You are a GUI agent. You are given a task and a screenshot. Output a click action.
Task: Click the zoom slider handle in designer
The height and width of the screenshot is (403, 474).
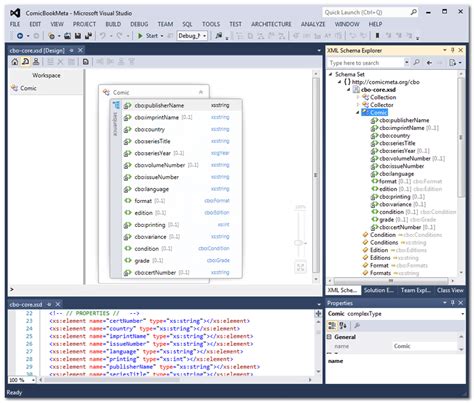tap(298, 242)
